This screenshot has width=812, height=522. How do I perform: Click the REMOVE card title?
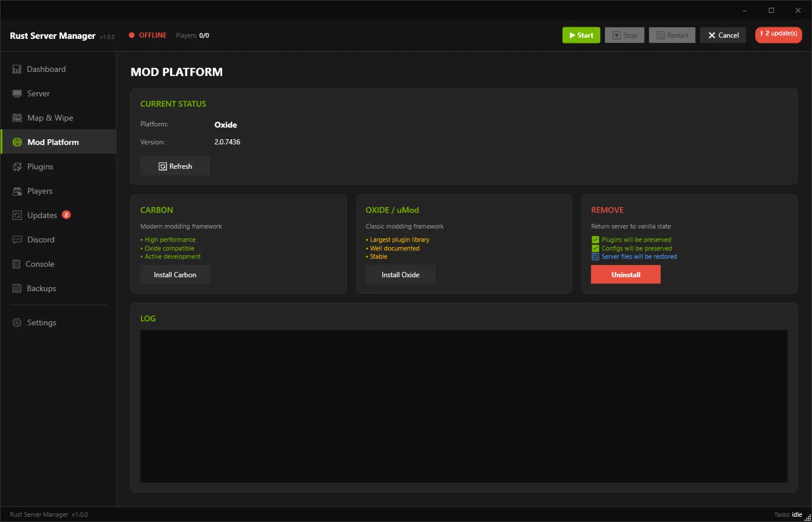pyautogui.click(x=607, y=210)
